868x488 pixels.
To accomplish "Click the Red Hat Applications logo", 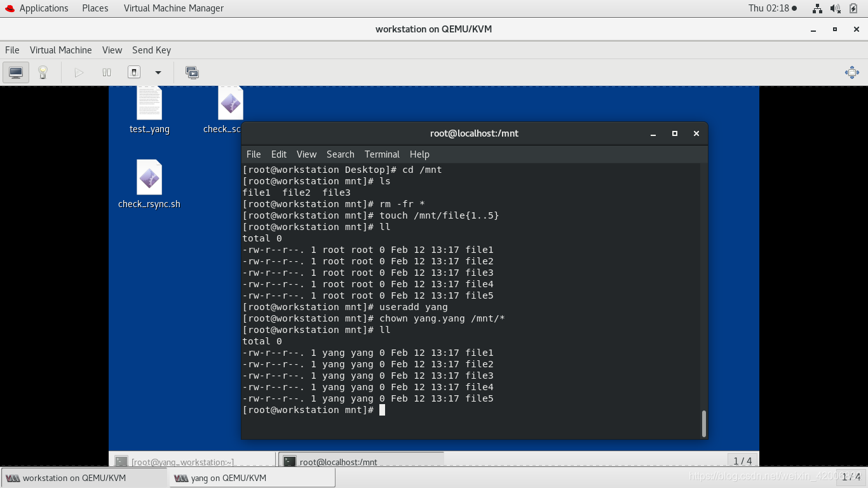I will pos(9,8).
